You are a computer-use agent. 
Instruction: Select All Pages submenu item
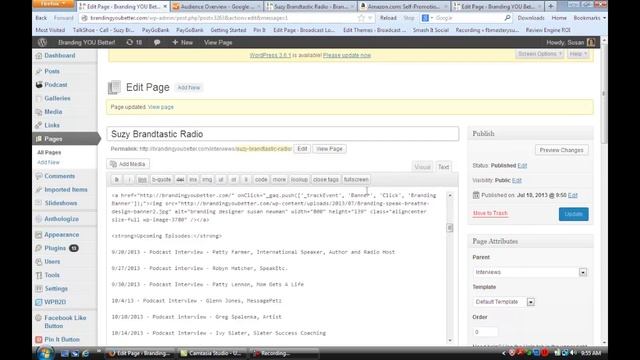49,152
